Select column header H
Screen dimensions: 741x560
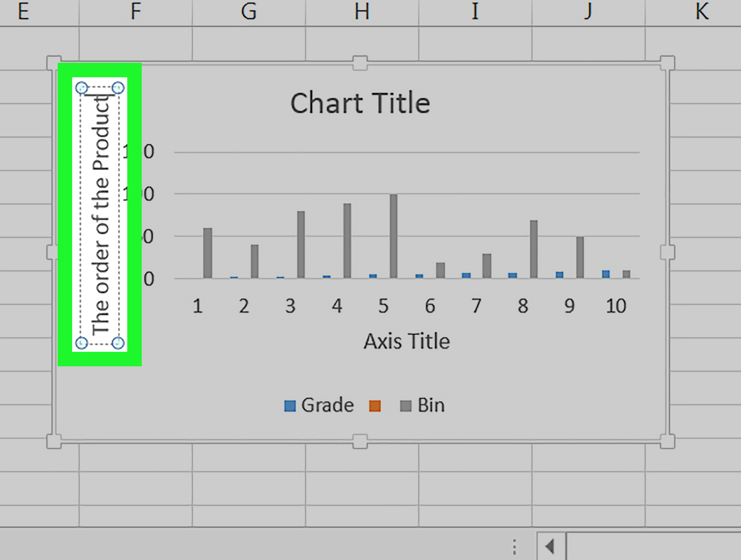click(x=362, y=12)
